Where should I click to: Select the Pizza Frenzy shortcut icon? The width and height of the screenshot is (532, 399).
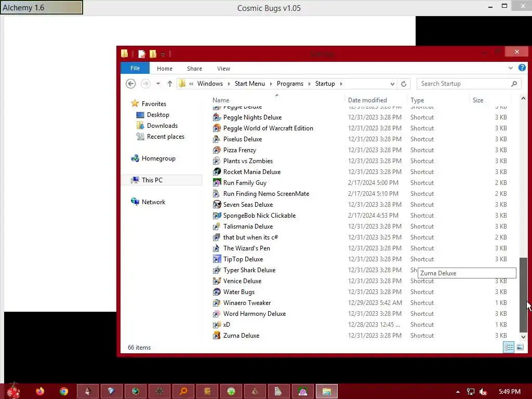click(x=217, y=150)
